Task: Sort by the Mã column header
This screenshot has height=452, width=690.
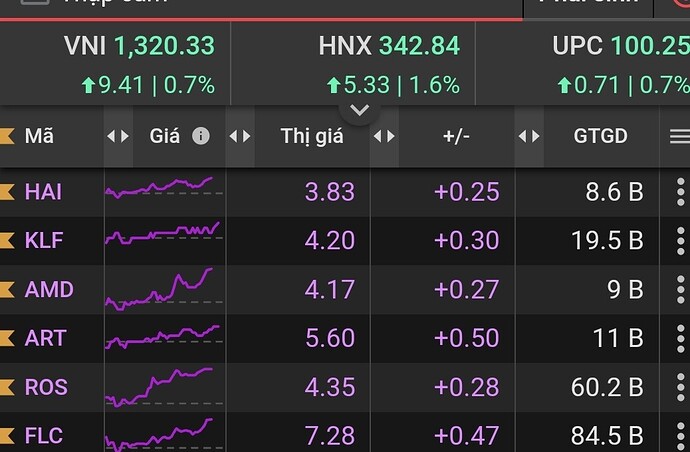Action: click(x=39, y=136)
